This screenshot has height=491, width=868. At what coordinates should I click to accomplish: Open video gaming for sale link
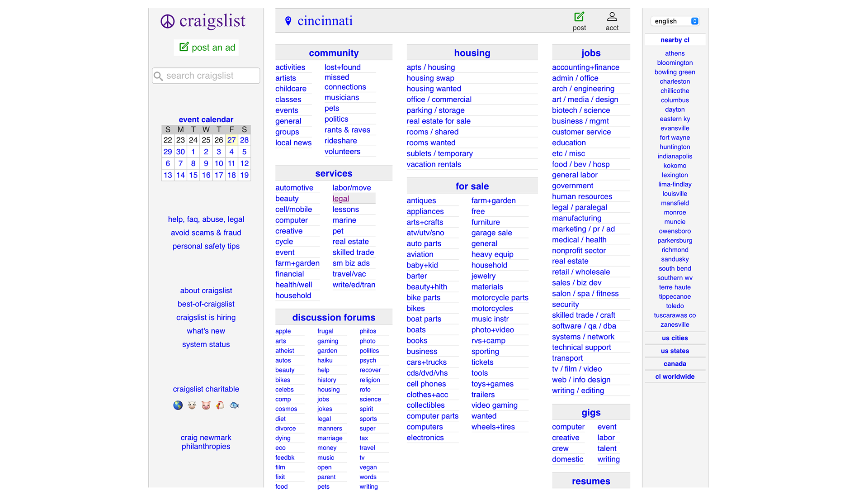pyautogui.click(x=494, y=405)
